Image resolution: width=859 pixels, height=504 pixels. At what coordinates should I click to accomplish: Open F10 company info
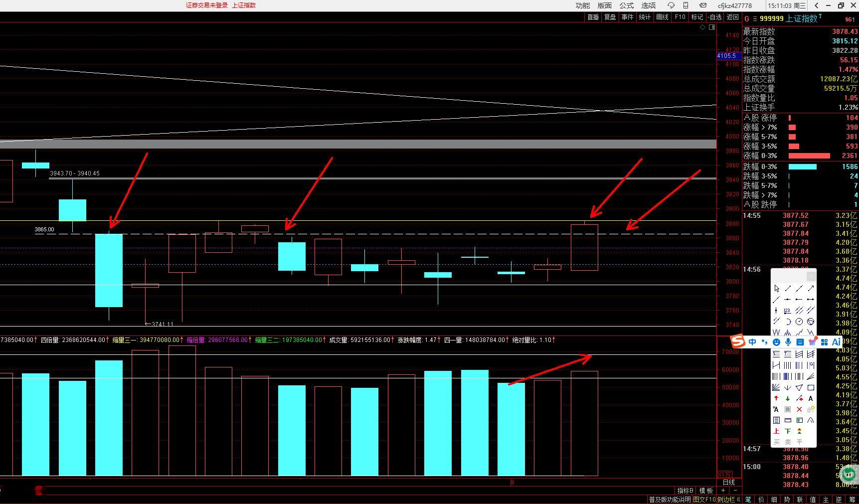coord(680,17)
